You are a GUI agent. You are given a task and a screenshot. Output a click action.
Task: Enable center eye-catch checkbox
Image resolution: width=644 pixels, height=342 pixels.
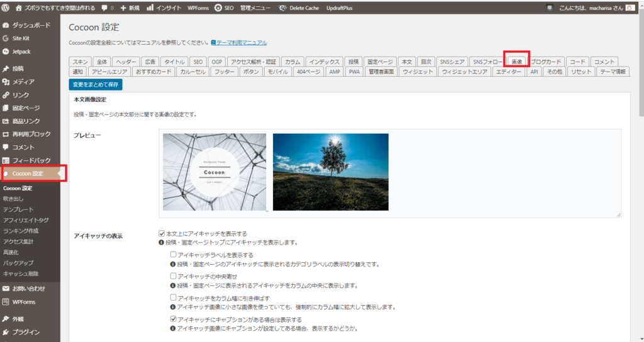(173, 276)
